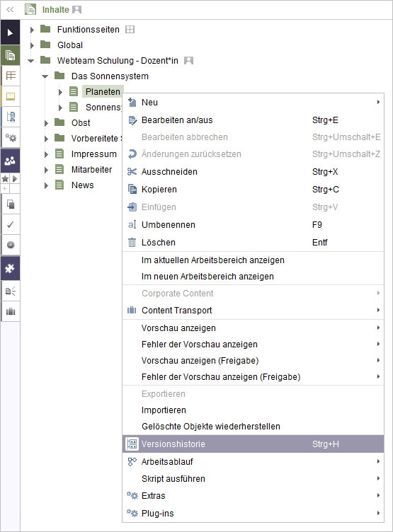This screenshot has height=532, width=393.
Task: Collapse the Das Sonnensystem folder
Action: click(x=45, y=76)
